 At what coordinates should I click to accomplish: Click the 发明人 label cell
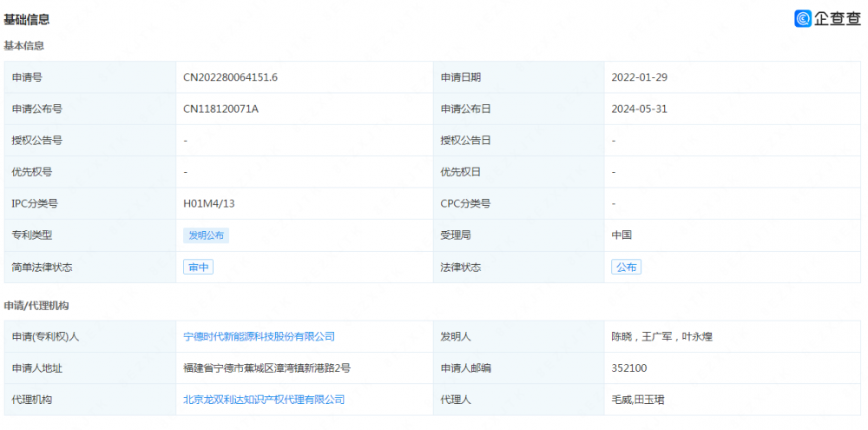point(519,336)
